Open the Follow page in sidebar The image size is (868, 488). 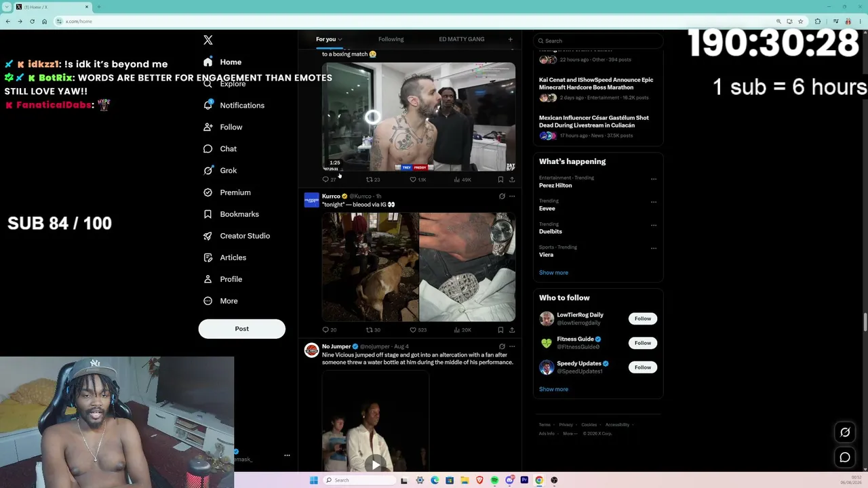(x=223, y=127)
